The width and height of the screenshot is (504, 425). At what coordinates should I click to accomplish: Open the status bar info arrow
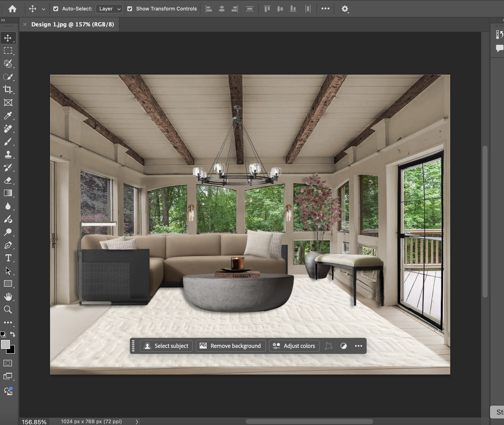pos(137,422)
